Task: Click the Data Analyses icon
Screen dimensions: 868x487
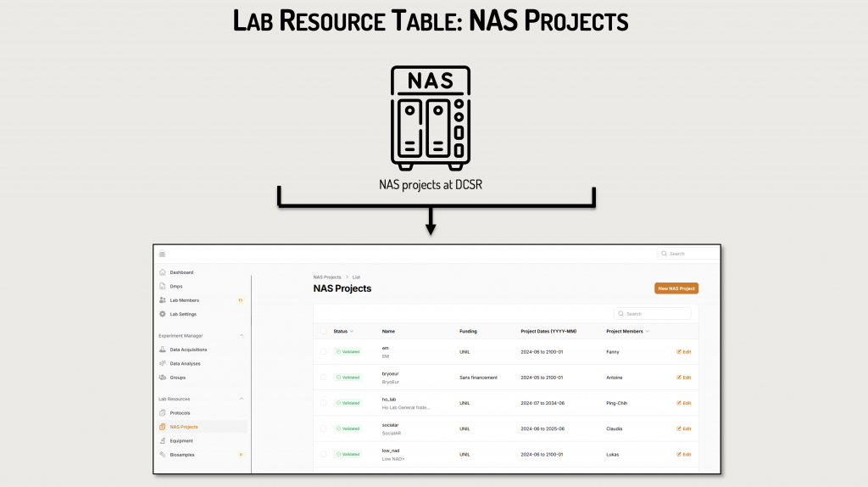Action: tap(162, 363)
